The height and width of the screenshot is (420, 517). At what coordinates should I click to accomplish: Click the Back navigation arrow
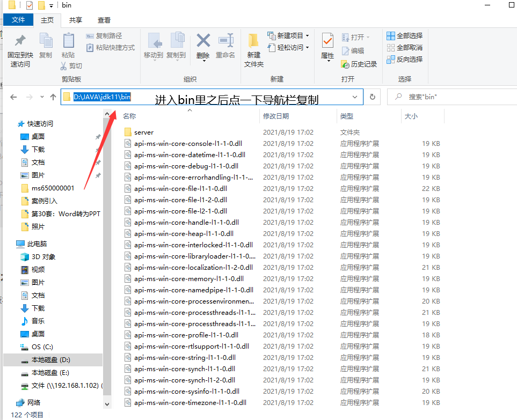[x=13, y=97]
